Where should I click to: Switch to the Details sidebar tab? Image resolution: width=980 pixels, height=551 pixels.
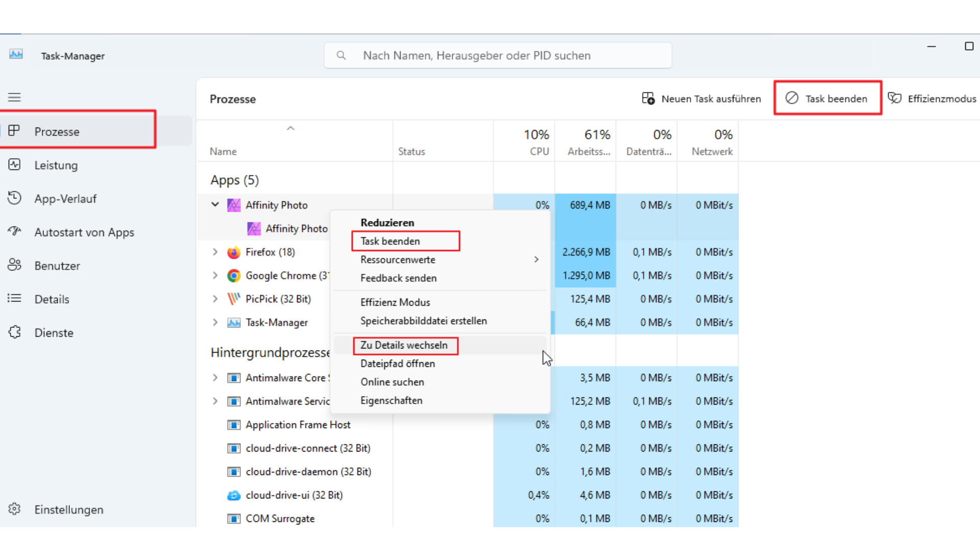(x=52, y=299)
